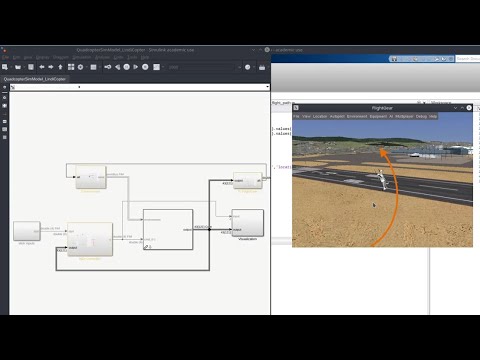
Task: Expand the open model dropdown arrow
Action: tap(24, 67)
